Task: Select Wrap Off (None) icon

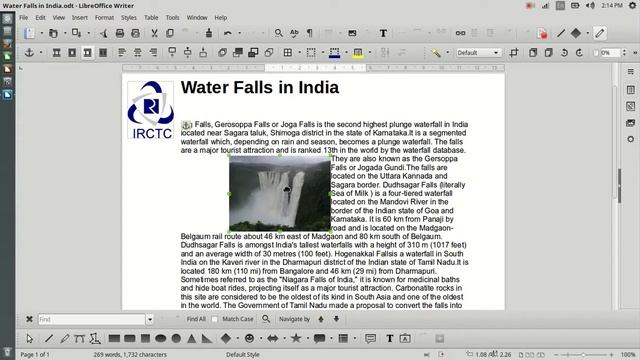Action: pos(56,52)
